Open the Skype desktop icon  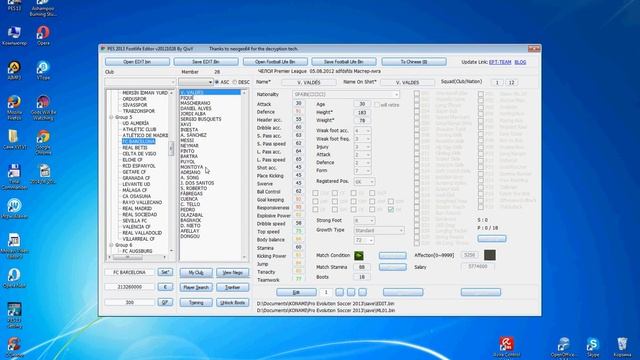pos(593,347)
